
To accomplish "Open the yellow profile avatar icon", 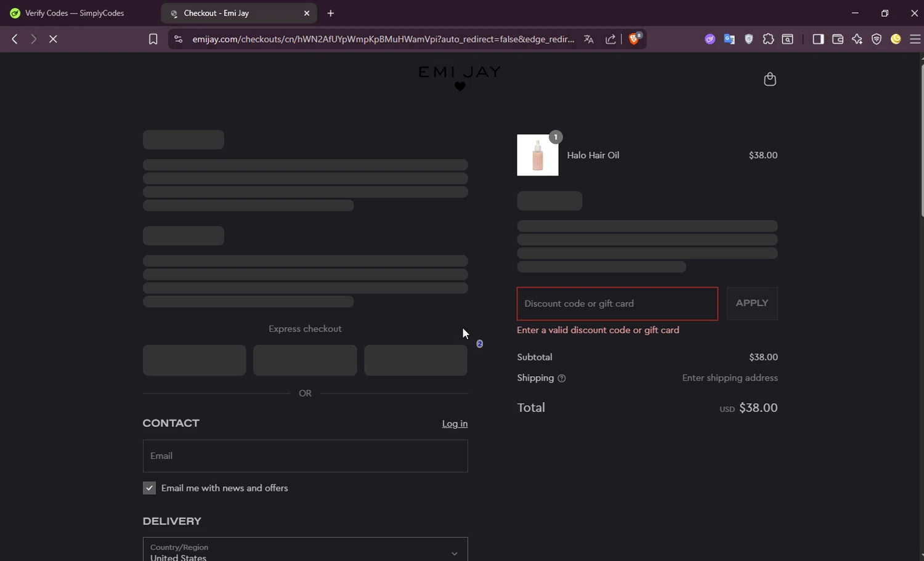I will [896, 39].
